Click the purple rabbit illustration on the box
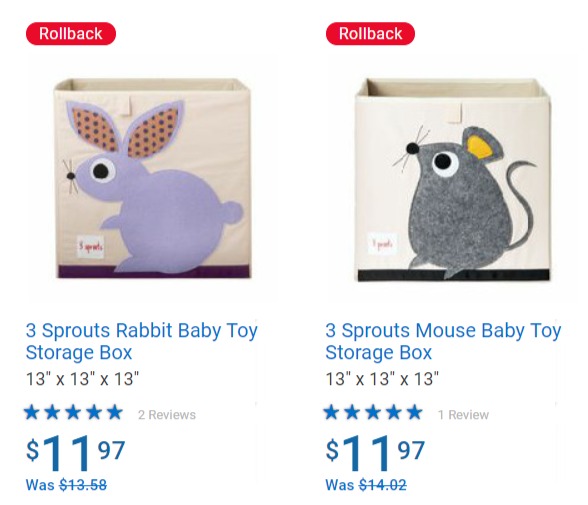Viewport: 588px width, 505px height. [154, 187]
